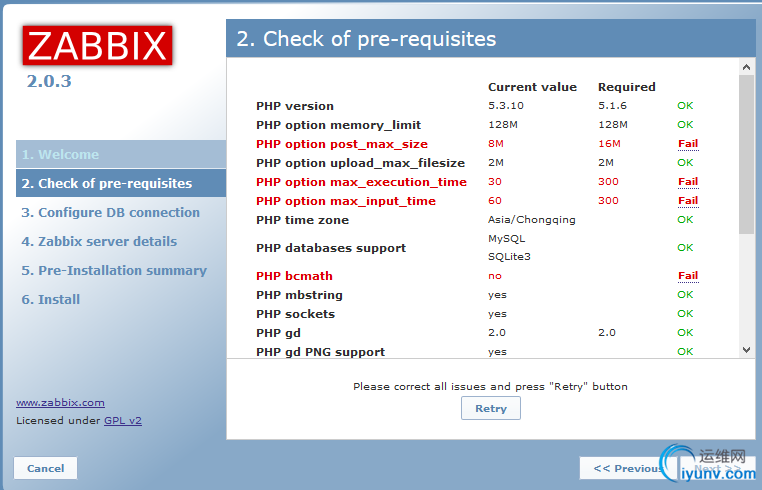Click OK status for PHP mbstring

(685, 295)
